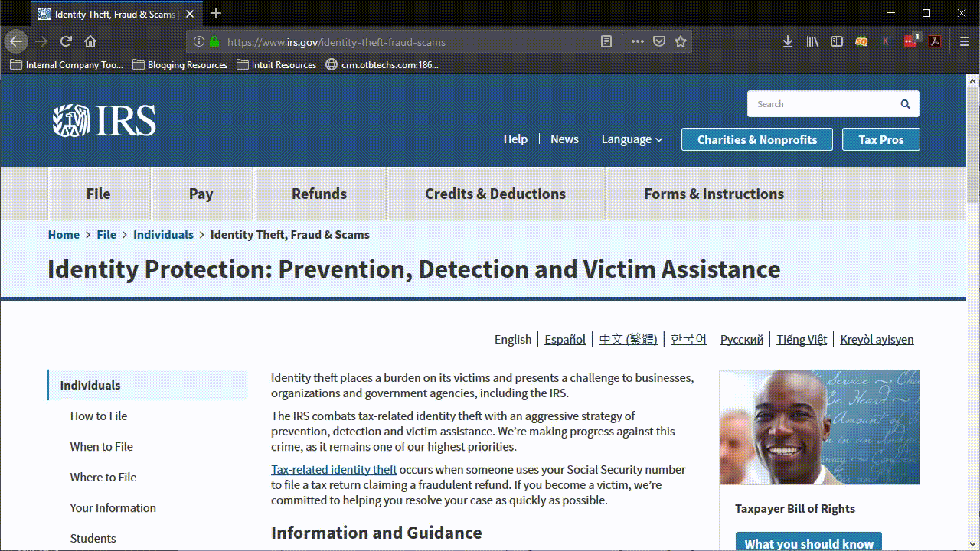
Task: Open Intuit Resources bookmark folder
Action: point(276,65)
